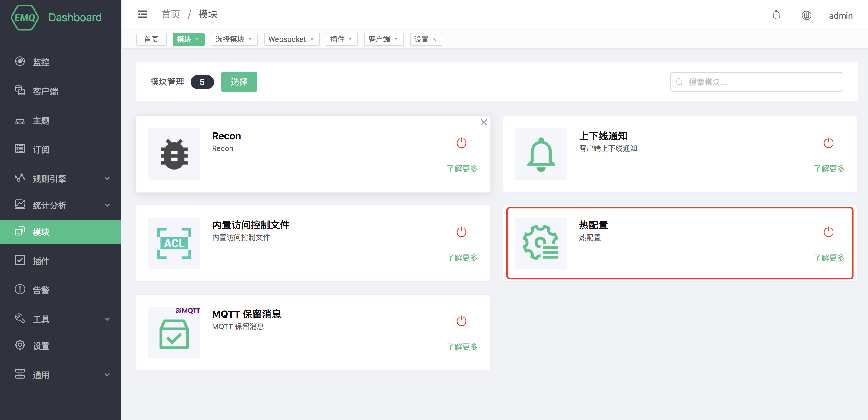Click the Recon bug module icon
This screenshot has height=420, width=868.
point(174,154)
